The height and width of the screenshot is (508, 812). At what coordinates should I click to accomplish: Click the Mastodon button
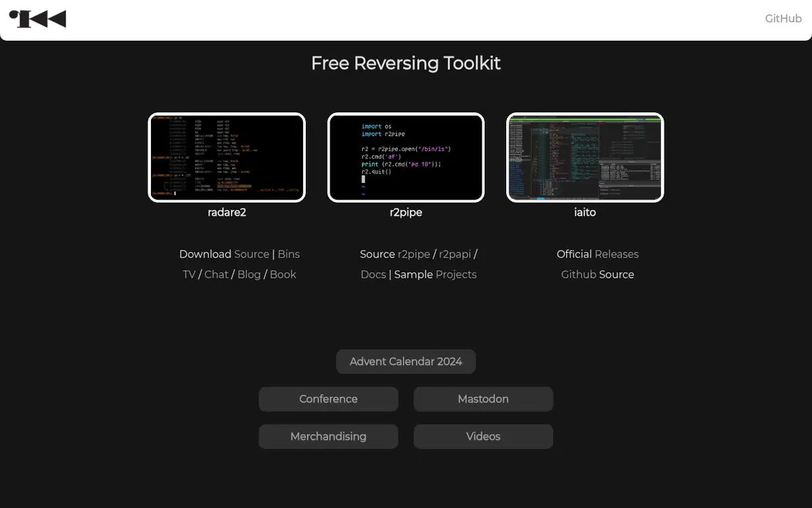(x=483, y=399)
